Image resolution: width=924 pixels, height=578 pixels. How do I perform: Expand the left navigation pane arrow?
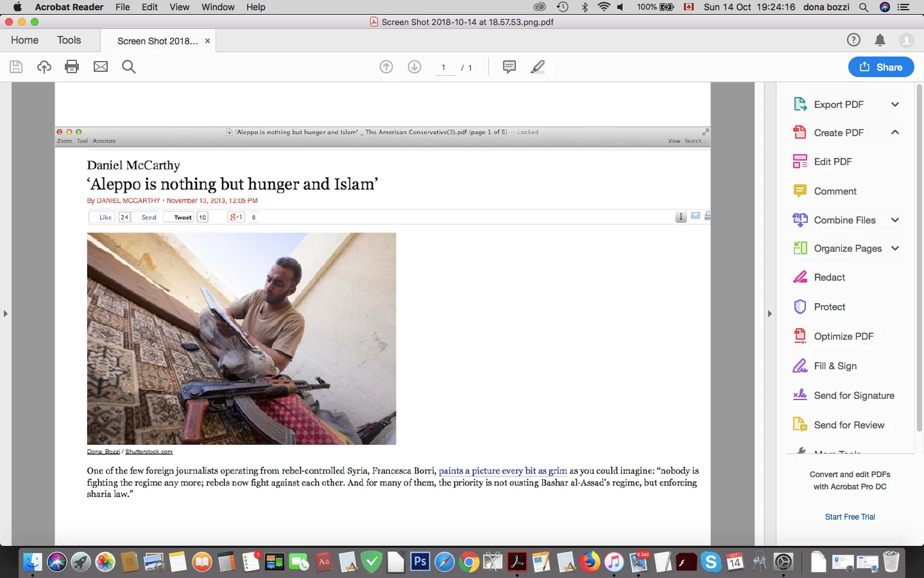(x=6, y=313)
